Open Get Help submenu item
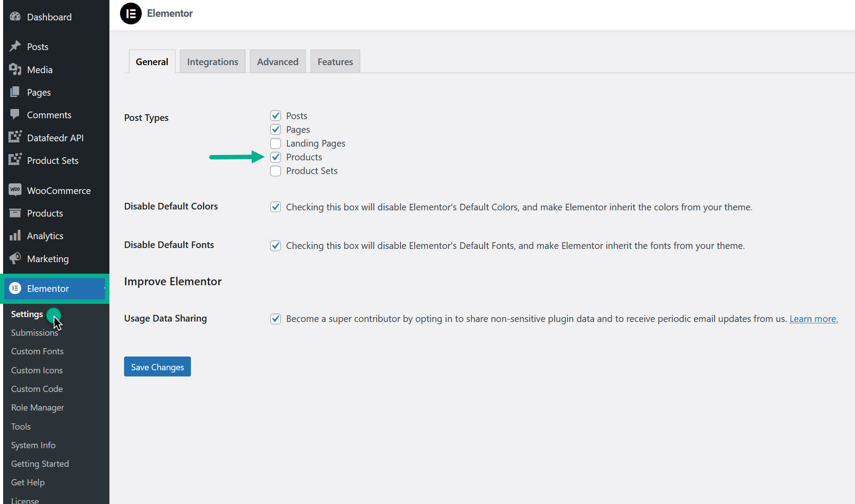 (28, 482)
